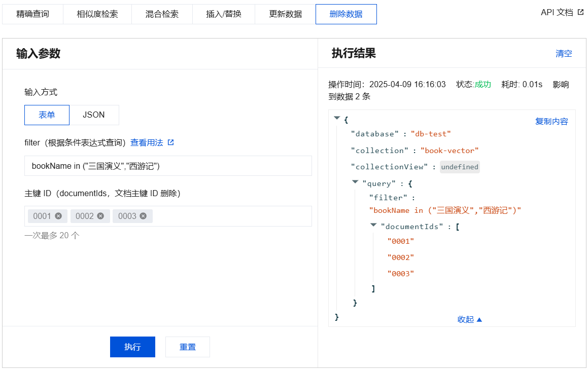Collapse the "query" node in results
This screenshot has width=588, height=371.
click(355, 182)
